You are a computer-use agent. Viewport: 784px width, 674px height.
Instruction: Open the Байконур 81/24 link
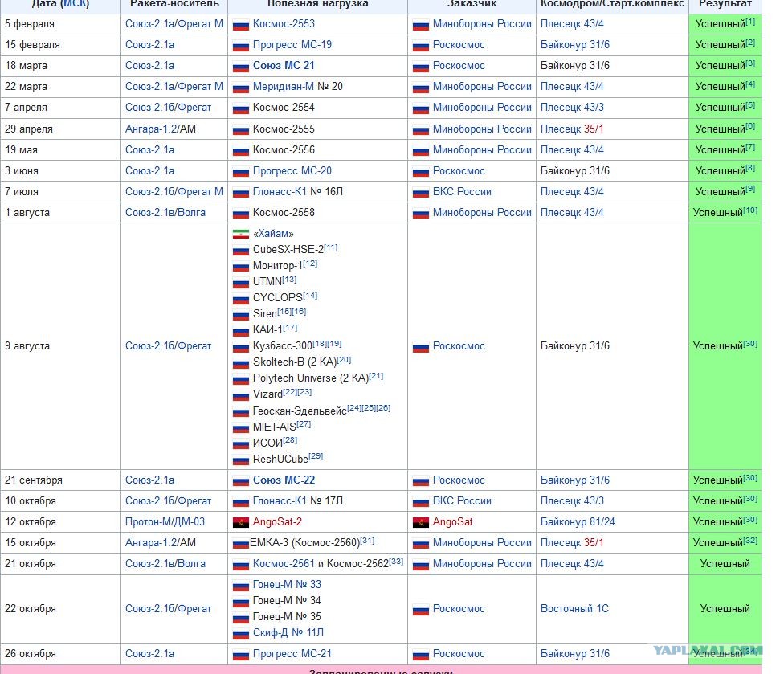(578, 522)
